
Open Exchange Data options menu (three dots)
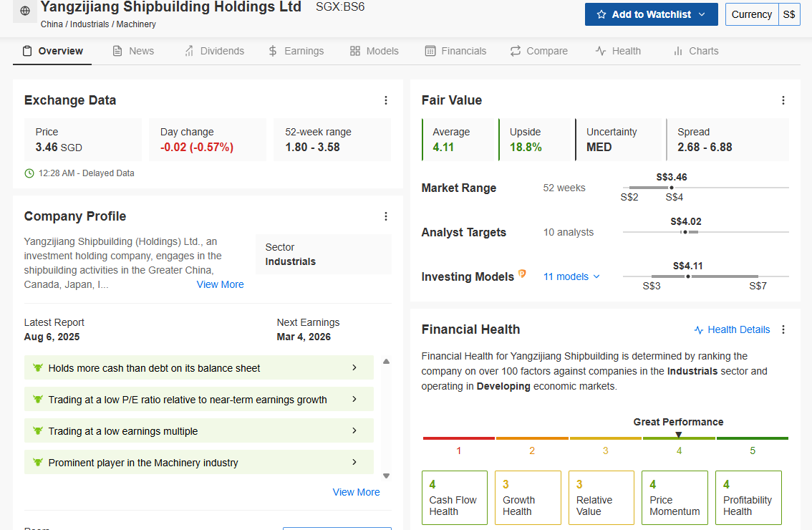pos(386,100)
